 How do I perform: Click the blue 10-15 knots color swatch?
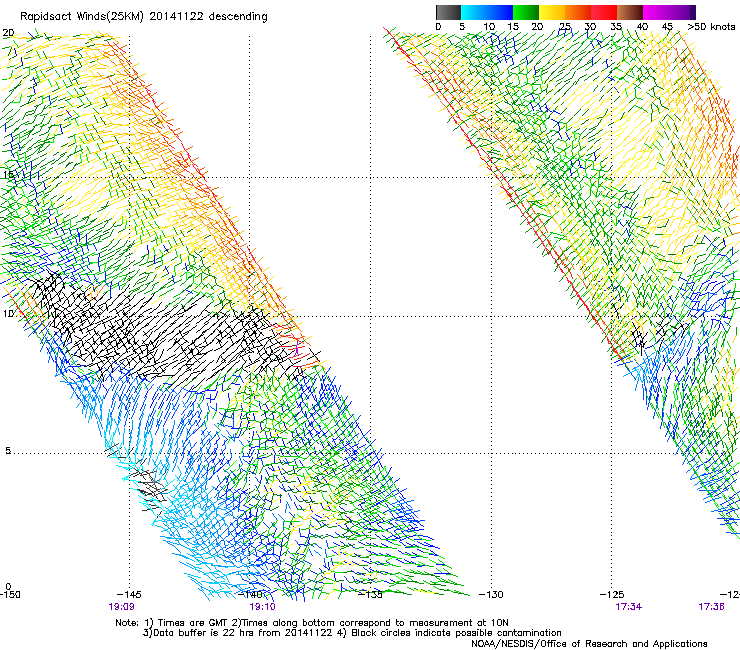point(500,12)
